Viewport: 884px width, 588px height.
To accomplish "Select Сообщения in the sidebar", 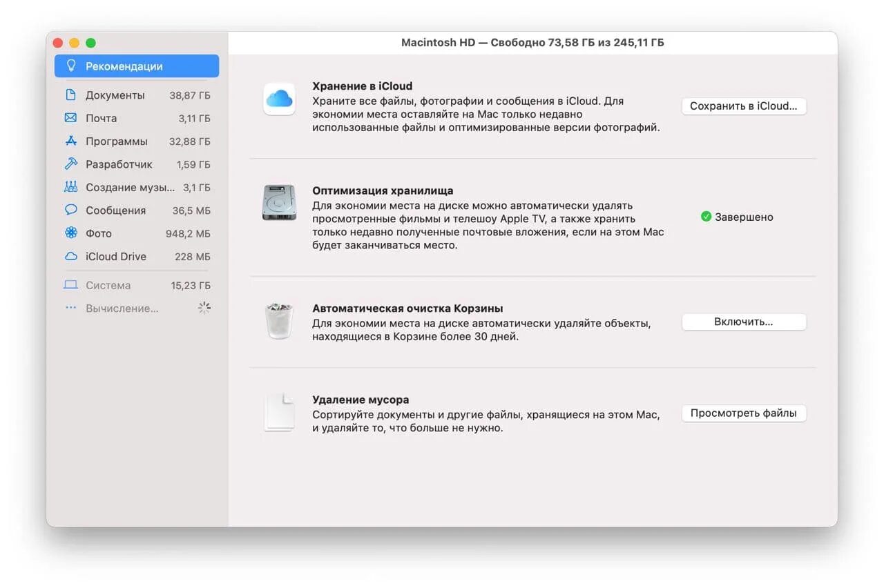I will tap(137, 210).
